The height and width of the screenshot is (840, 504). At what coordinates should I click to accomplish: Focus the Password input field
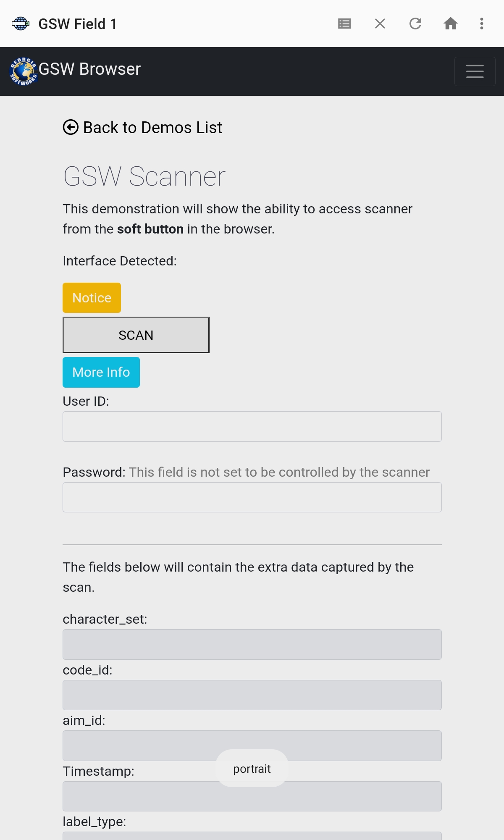click(252, 497)
